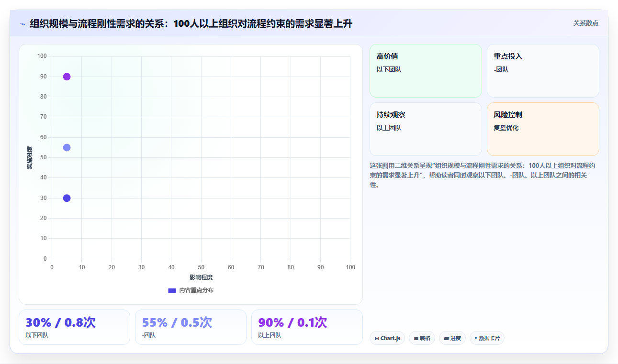Image resolution: width=618 pixels, height=364 pixels.
Task: Click the 关系散点 label in header
Action: click(585, 23)
